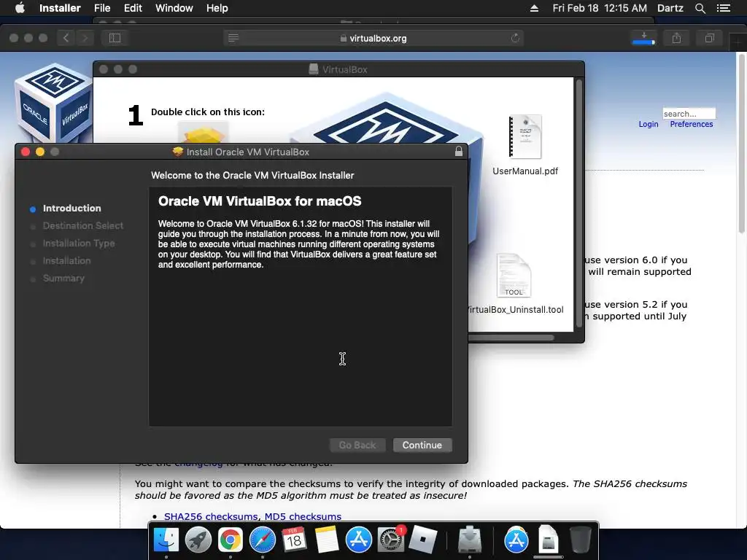Click the VirtualBox package icon in disk window
Image resolution: width=747 pixels, height=560 pixels.
point(204,133)
